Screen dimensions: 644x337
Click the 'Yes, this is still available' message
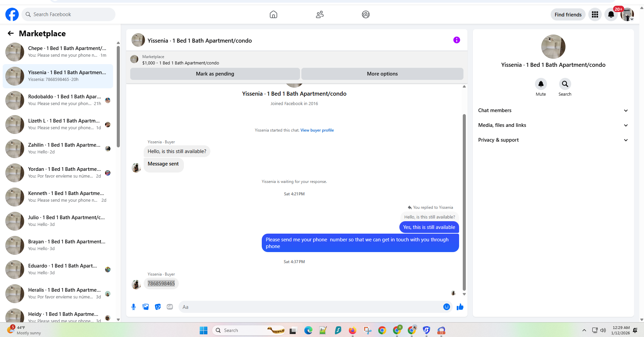(429, 227)
